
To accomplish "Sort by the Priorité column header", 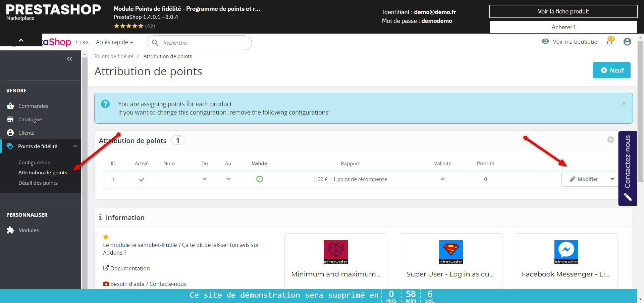I will [485, 164].
